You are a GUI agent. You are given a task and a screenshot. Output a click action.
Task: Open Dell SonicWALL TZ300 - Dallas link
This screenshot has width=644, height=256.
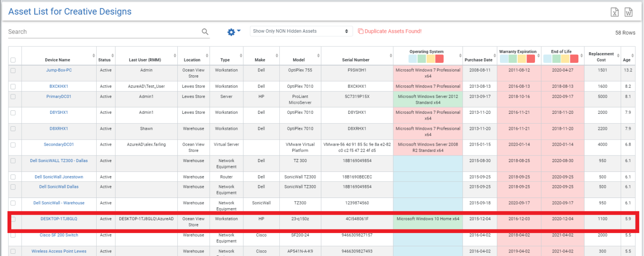[59, 161]
